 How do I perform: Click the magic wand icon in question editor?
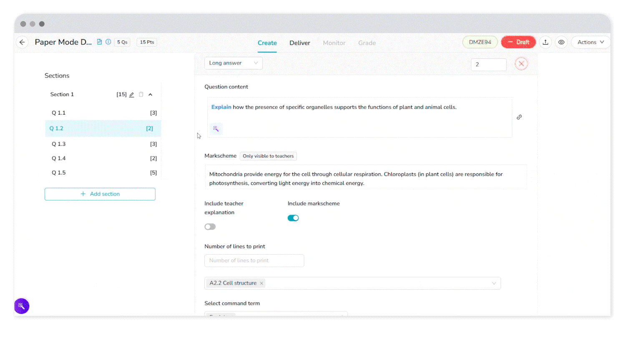point(216,129)
